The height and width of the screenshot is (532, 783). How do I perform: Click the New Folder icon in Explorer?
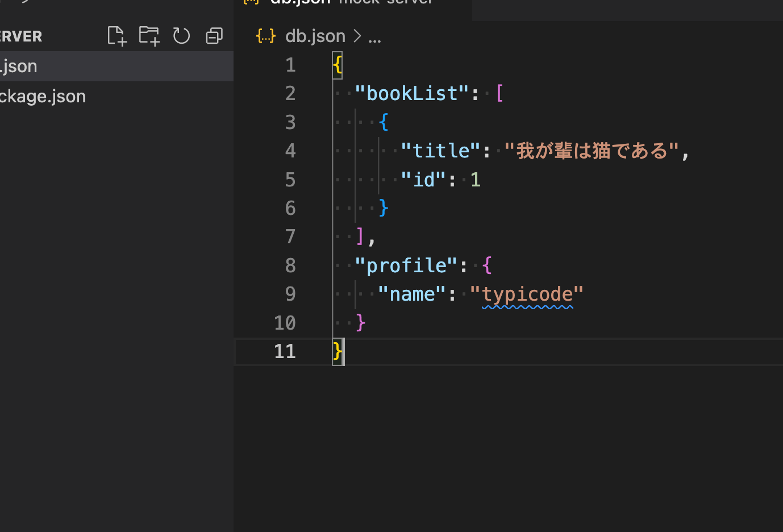(x=149, y=35)
